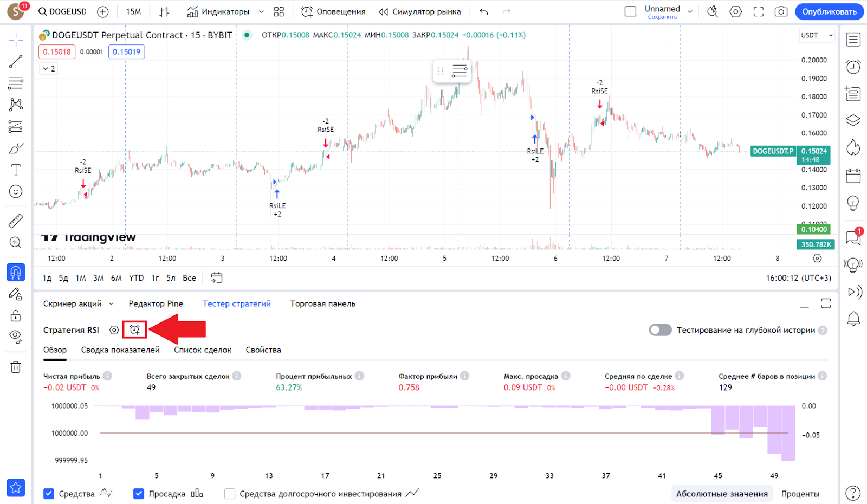Enter fullscreen mode
867x504 pixels.
point(759,11)
